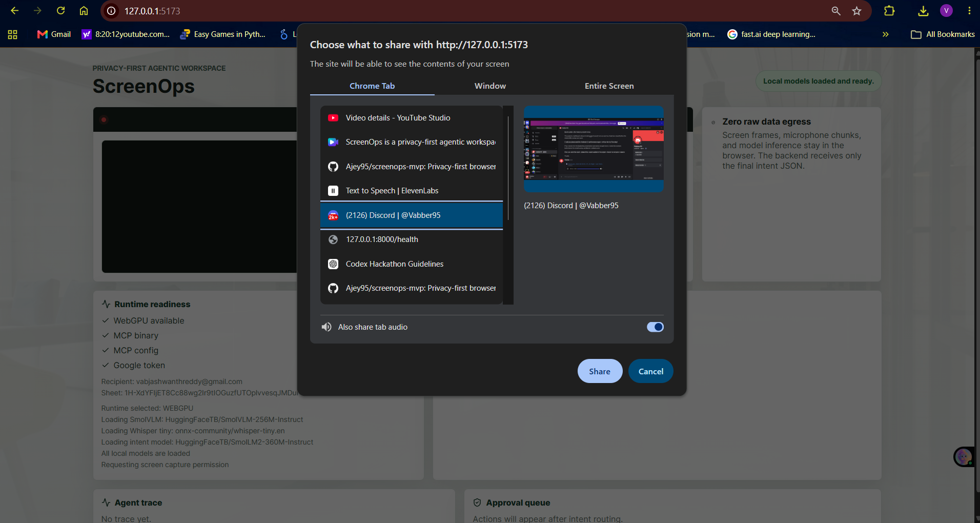Switch to the Chrome Tab tab
Image resolution: width=980 pixels, height=523 pixels.
[372, 86]
